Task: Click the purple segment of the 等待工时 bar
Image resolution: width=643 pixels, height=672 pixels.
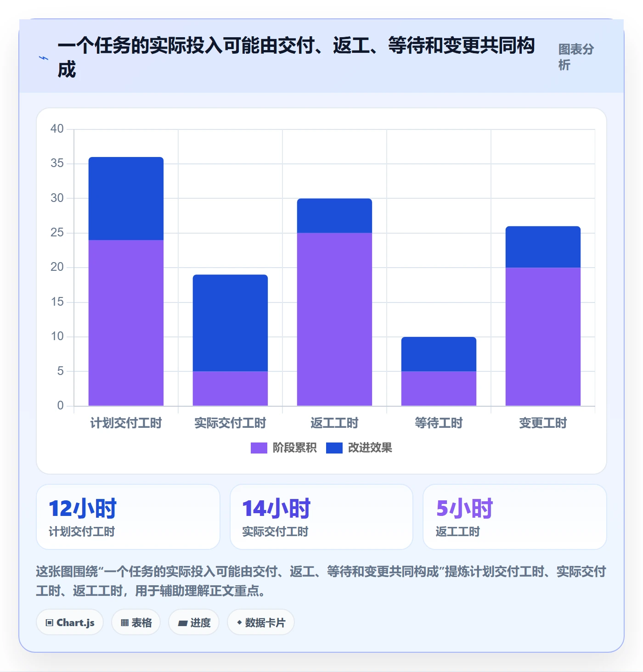Action: click(439, 388)
